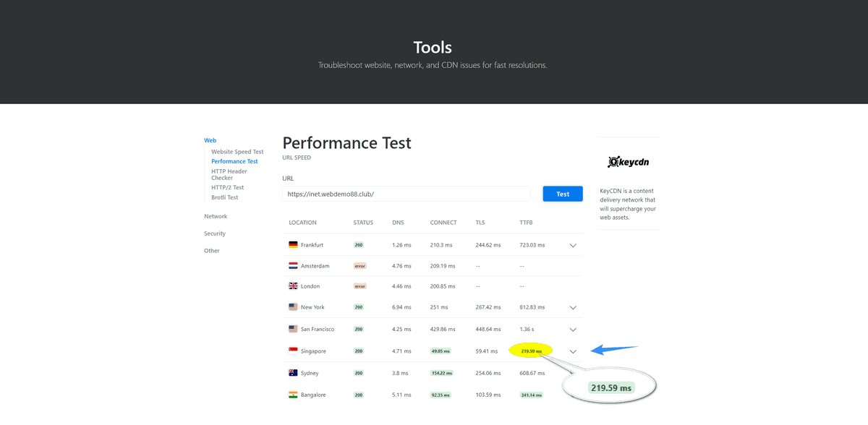Click Frankfurt DNS value 1.26 ms
Image resolution: width=868 pixels, height=425 pixels.
pyautogui.click(x=401, y=245)
